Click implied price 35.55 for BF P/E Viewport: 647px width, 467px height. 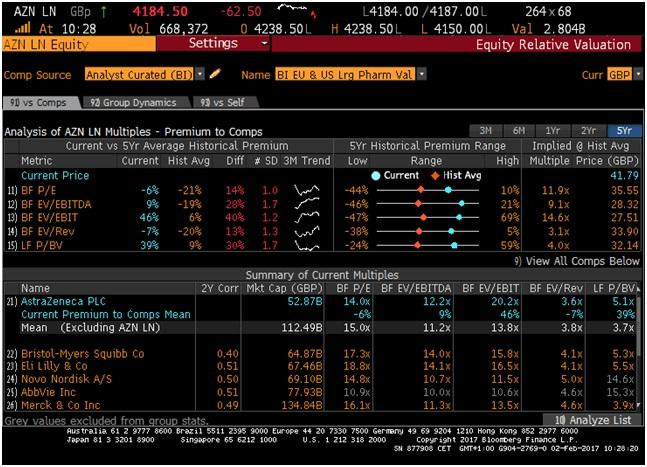pyautogui.click(x=624, y=190)
